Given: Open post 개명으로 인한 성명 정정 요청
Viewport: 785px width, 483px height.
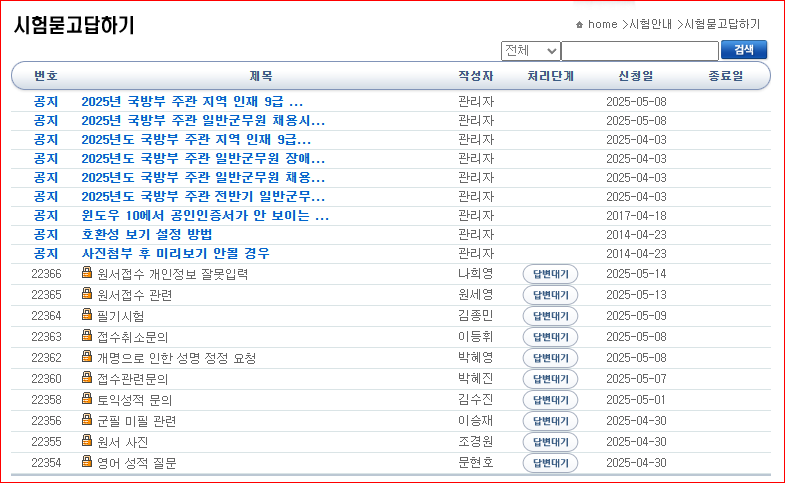Looking at the screenshot, I should [177, 358].
